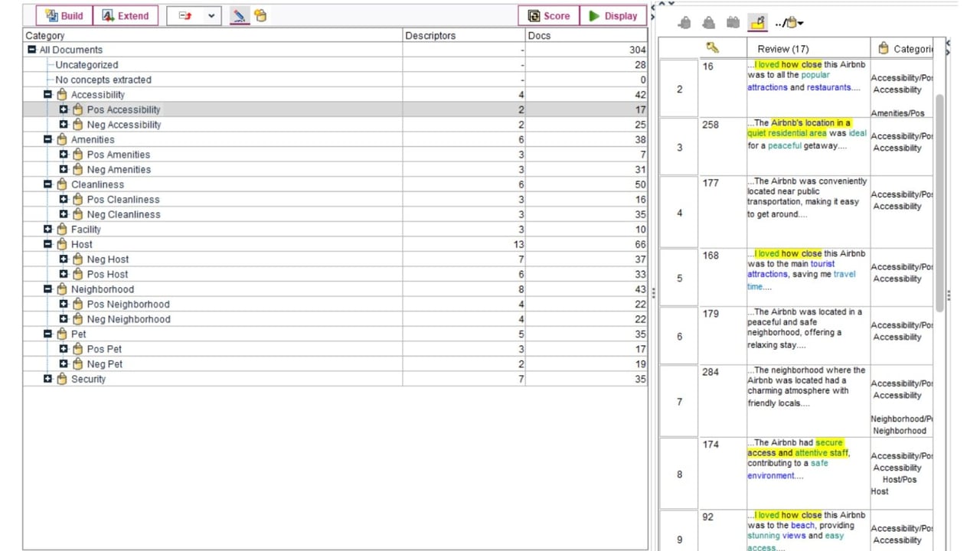Image resolution: width=980 pixels, height=551 pixels.
Task: Expand the Pos Accessibility node
Action: pyautogui.click(x=64, y=109)
